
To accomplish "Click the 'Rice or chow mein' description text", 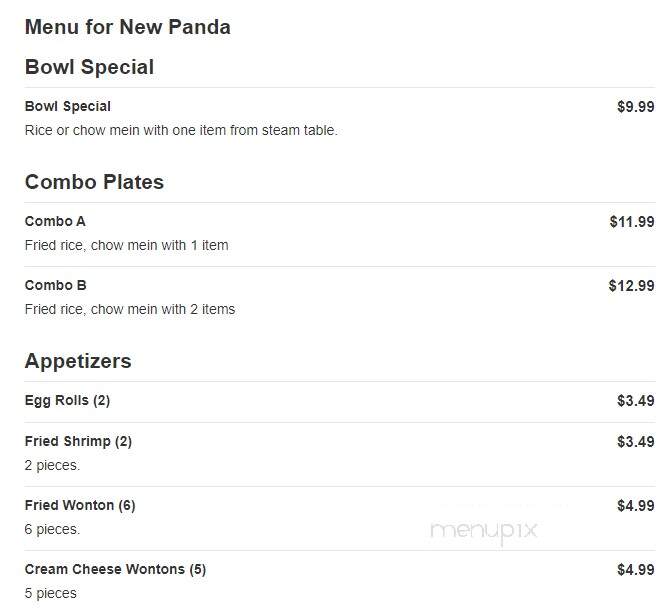I will (181, 130).
